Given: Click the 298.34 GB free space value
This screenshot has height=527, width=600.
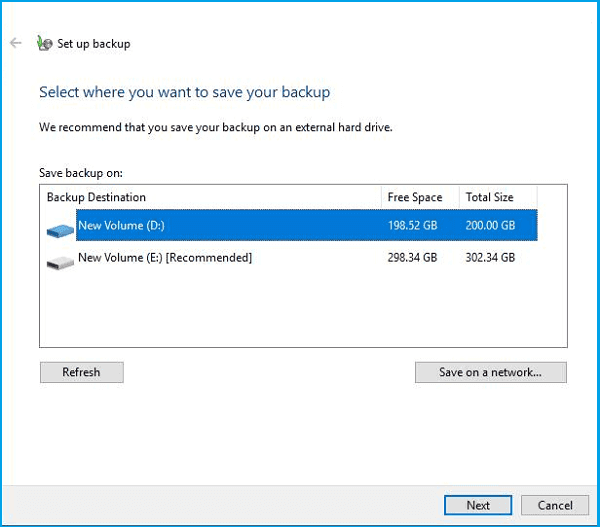Looking at the screenshot, I should coord(412,258).
